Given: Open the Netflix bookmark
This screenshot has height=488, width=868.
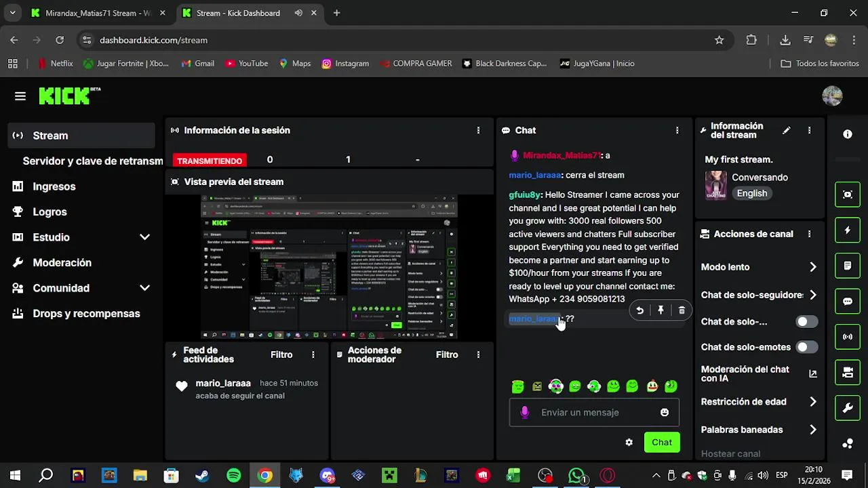Looking at the screenshot, I should (55, 64).
